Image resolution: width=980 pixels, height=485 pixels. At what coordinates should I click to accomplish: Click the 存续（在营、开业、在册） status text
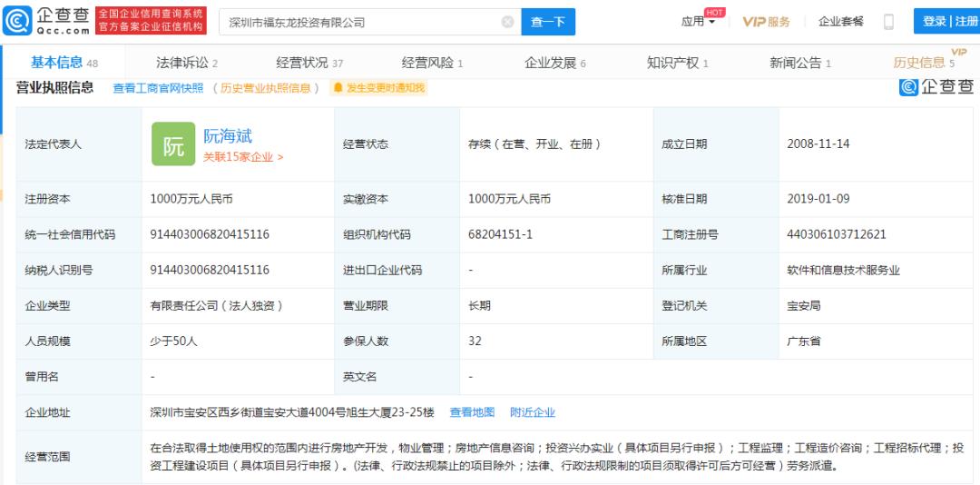pyautogui.click(x=534, y=144)
